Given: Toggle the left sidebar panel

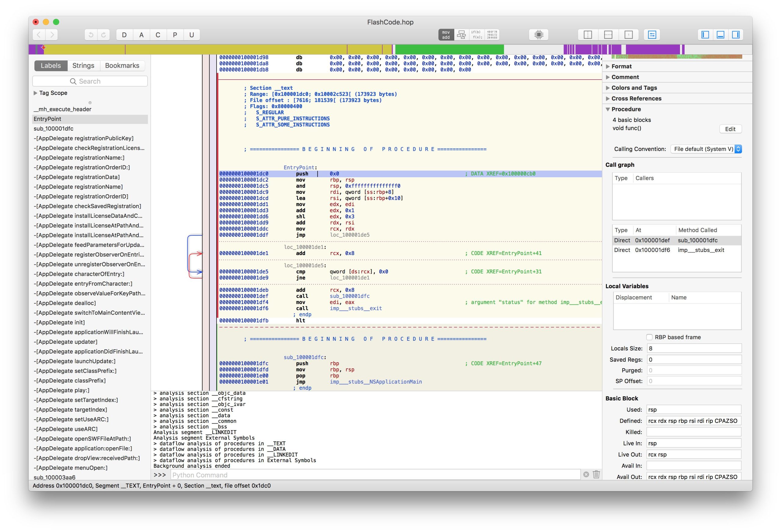Looking at the screenshot, I should point(705,34).
